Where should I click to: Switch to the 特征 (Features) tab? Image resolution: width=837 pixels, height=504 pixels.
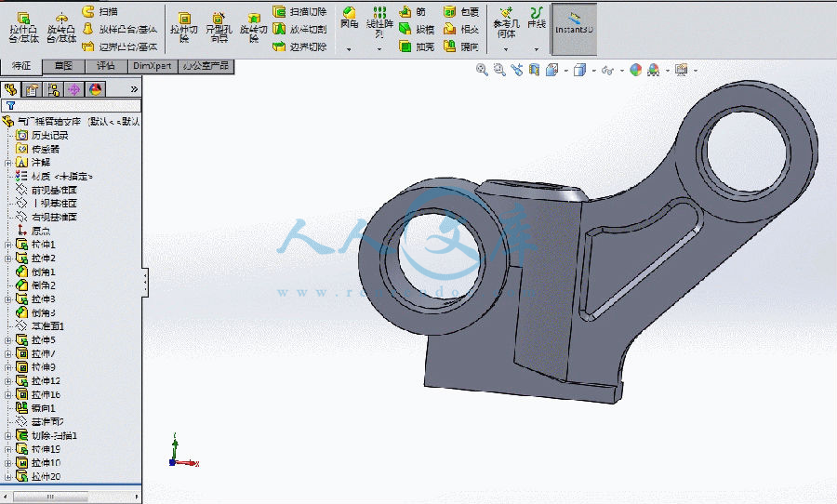(x=21, y=66)
